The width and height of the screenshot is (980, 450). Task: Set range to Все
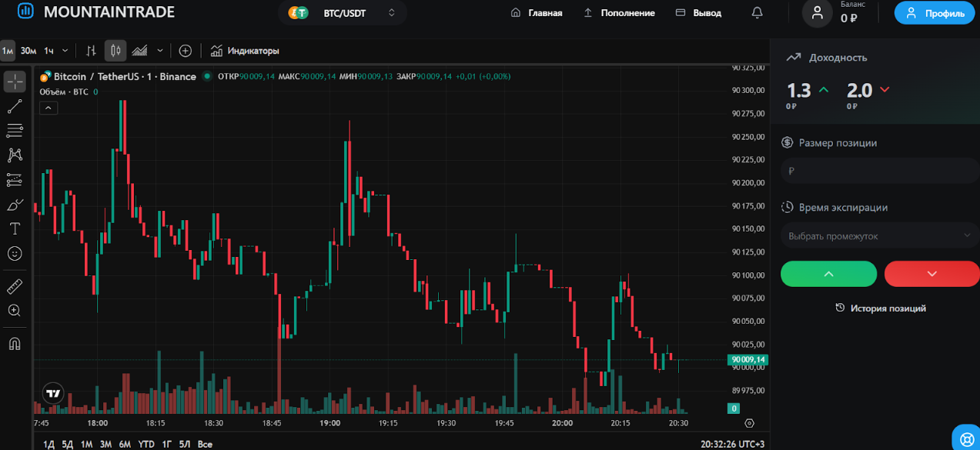click(205, 444)
